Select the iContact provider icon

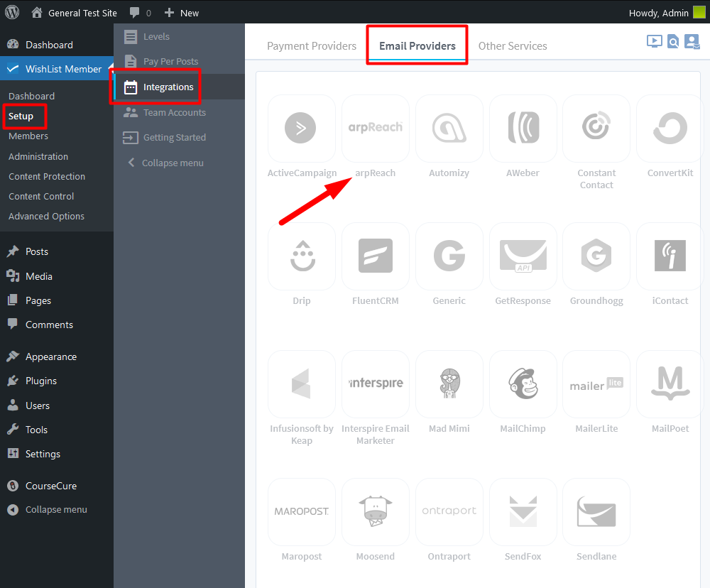click(670, 256)
